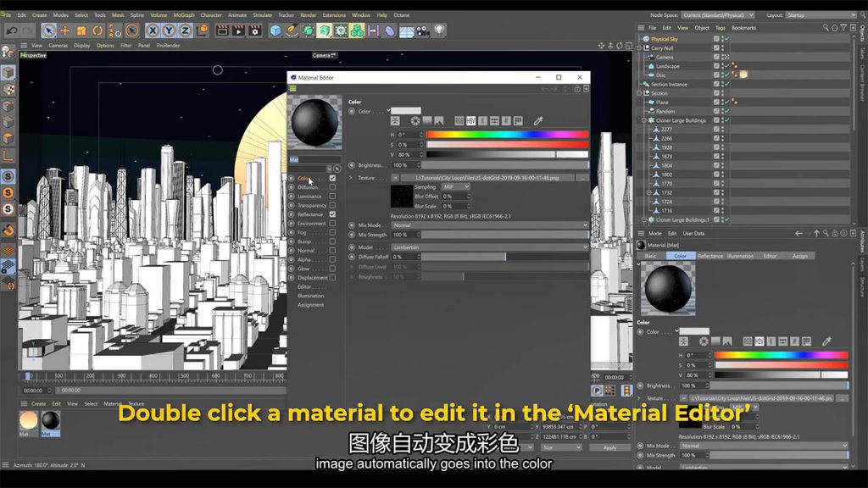The width and height of the screenshot is (868, 488).
Task: Open the Model Lambertian dropdown
Action: [489, 247]
